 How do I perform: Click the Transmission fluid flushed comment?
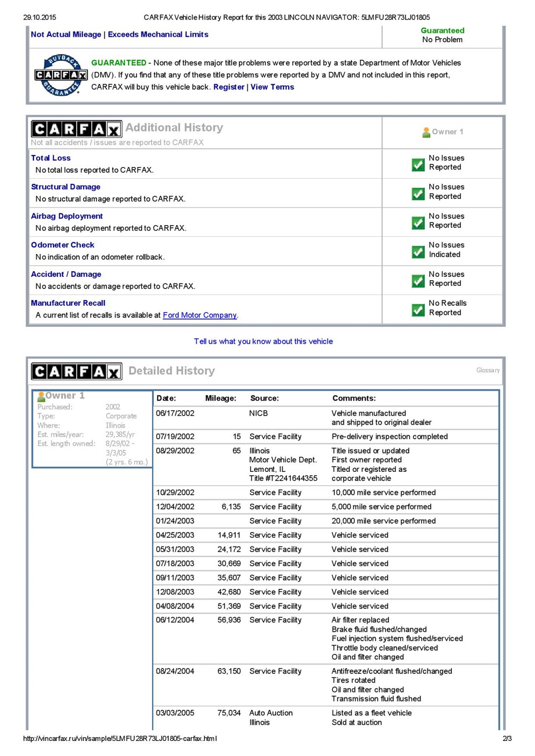376,699
